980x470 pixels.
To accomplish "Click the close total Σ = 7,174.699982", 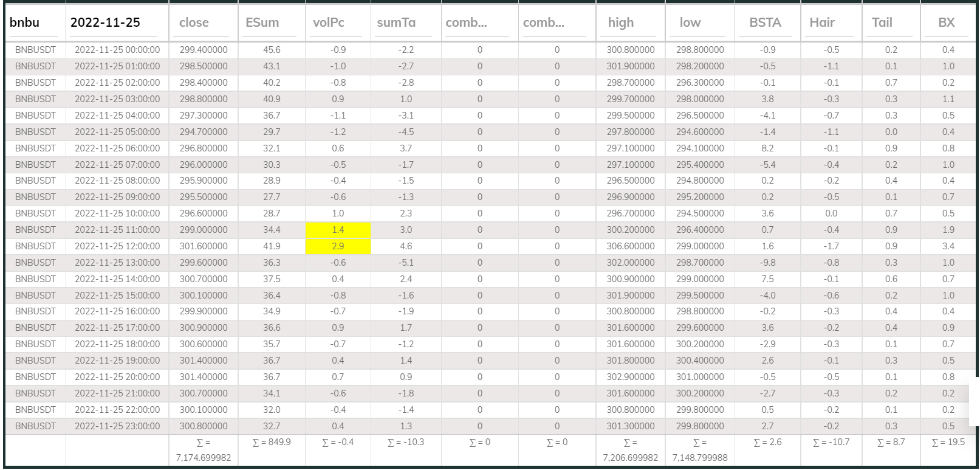I will [204, 450].
